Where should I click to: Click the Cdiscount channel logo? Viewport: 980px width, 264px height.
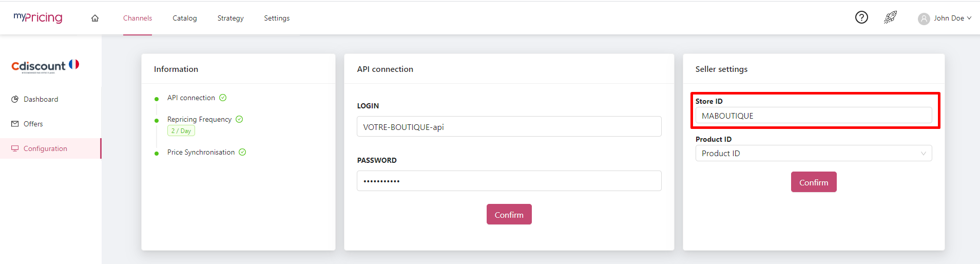45,66
